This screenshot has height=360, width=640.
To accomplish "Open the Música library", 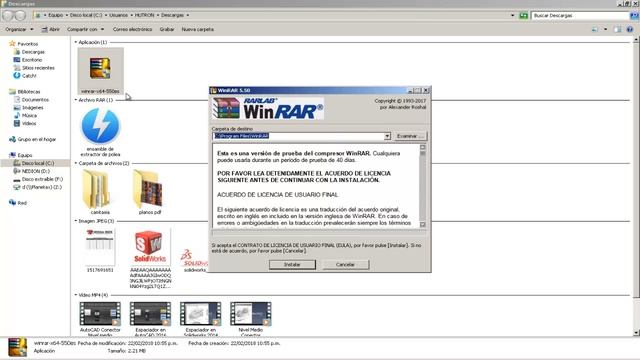I will pyautogui.click(x=25, y=116).
